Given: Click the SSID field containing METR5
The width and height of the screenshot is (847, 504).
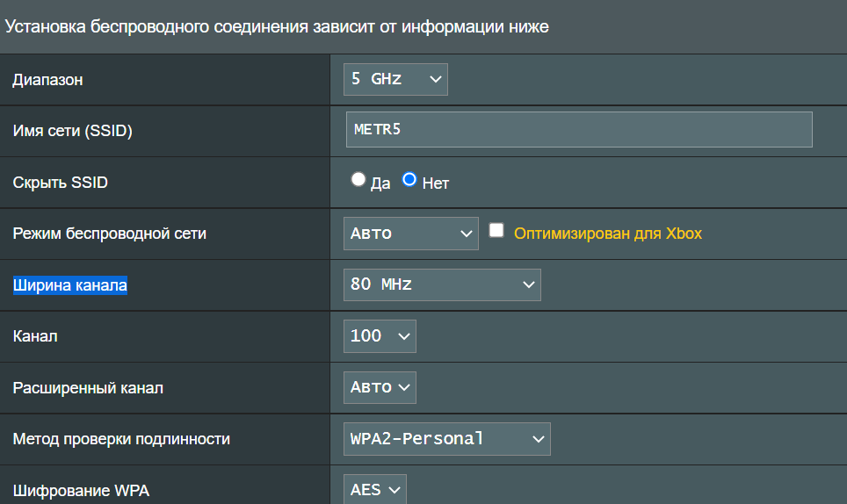Looking at the screenshot, I should click(579, 130).
